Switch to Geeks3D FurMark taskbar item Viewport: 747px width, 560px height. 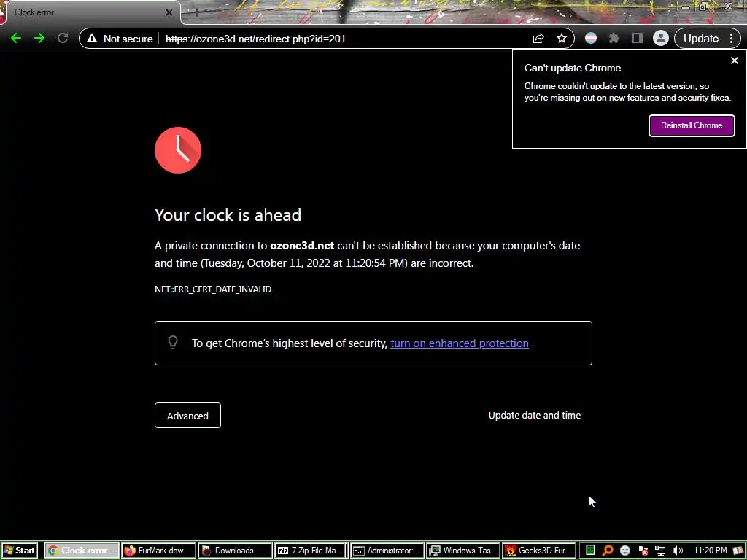point(539,551)
